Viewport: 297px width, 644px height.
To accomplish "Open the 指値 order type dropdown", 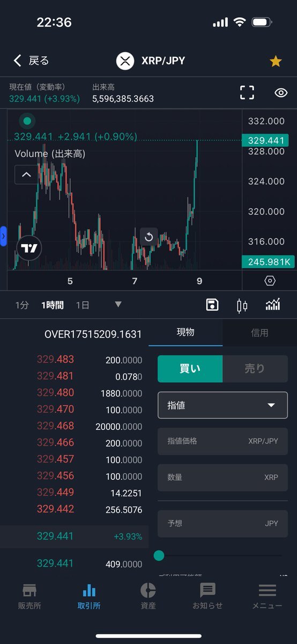I will click(x=222, y=405).
